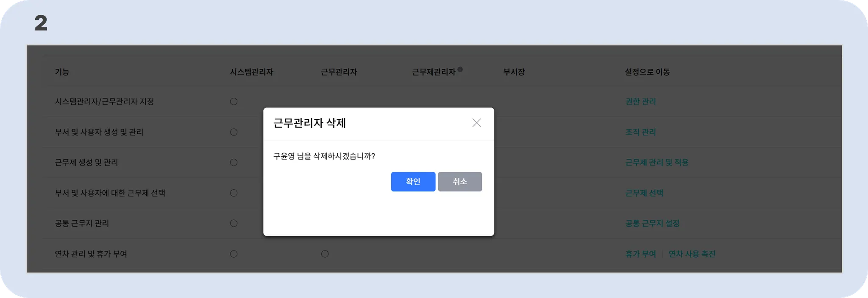Click 근무관리자 circle in 연차 관리 및 휴가 부여 row
Screen dimensions: 868x298
[325, 254]
